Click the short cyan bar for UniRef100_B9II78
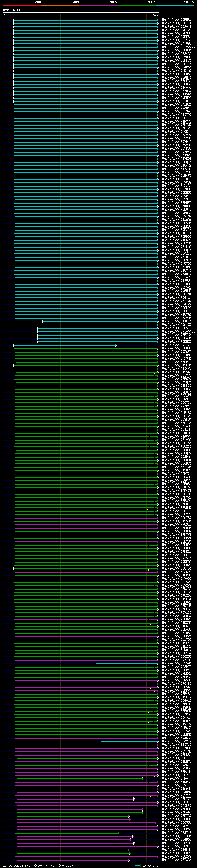Screen dimensions: 197x868 click(x=65, y=345)
